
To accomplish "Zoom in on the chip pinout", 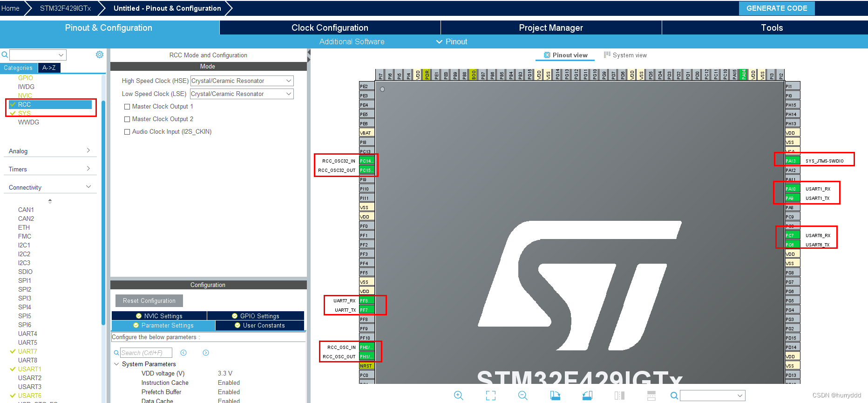I will coord(459,396).
